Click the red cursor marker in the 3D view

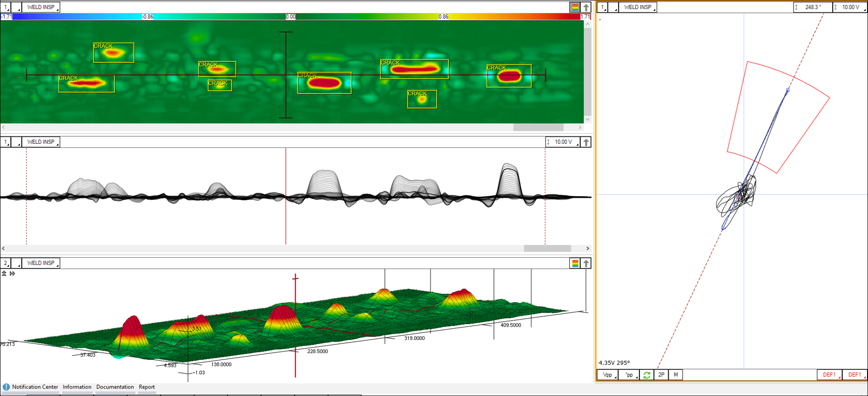296,326
